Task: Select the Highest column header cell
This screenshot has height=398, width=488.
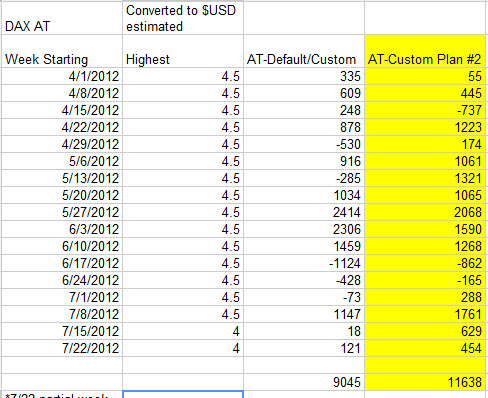Action: tap(183, 51)
